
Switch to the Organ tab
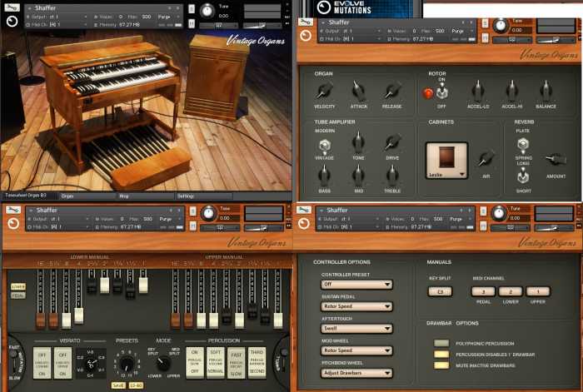point(87,196)
